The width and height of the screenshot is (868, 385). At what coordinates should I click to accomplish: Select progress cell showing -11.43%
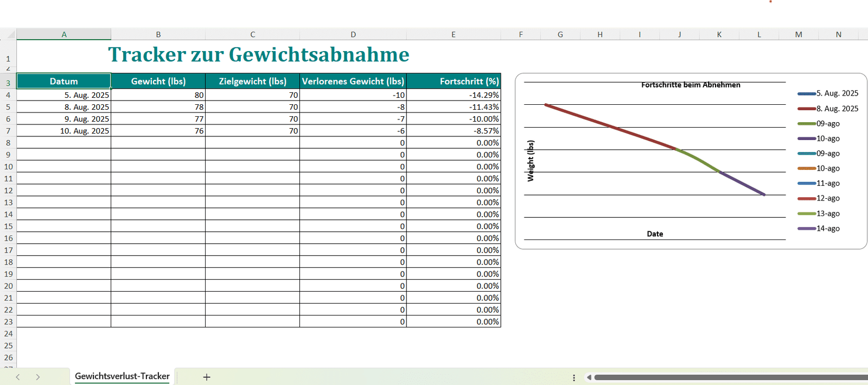point(454,107)
